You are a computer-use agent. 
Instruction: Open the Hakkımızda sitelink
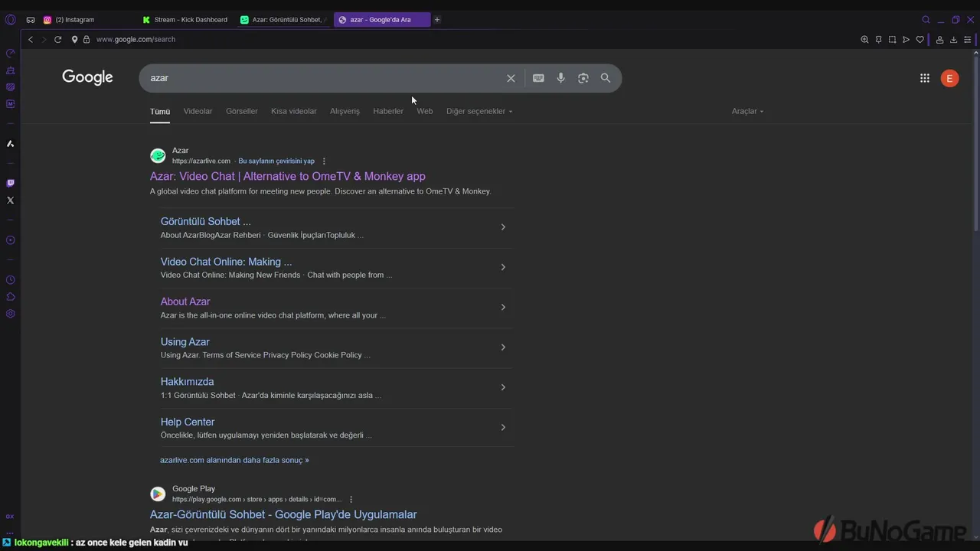188,381
